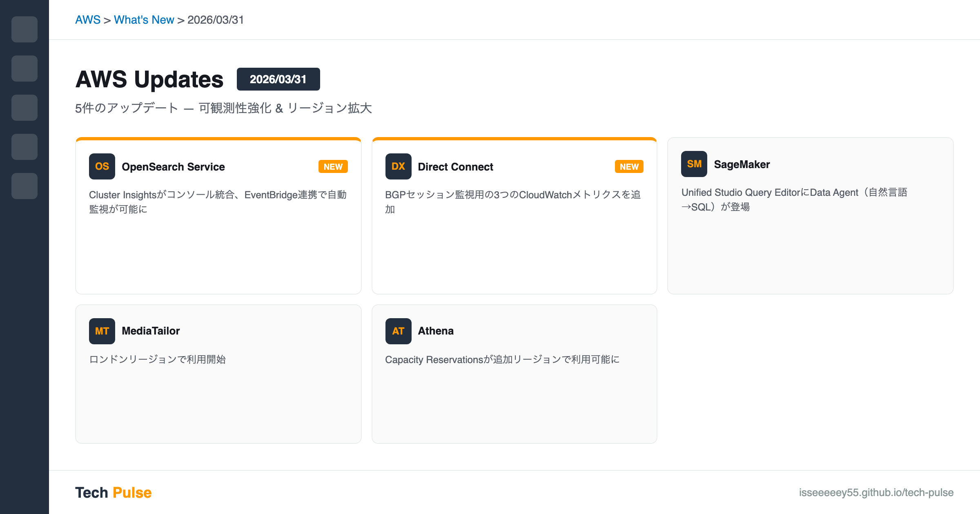
Task: Click the fourth sidebar placeholder icon
Action: point(24,147)
